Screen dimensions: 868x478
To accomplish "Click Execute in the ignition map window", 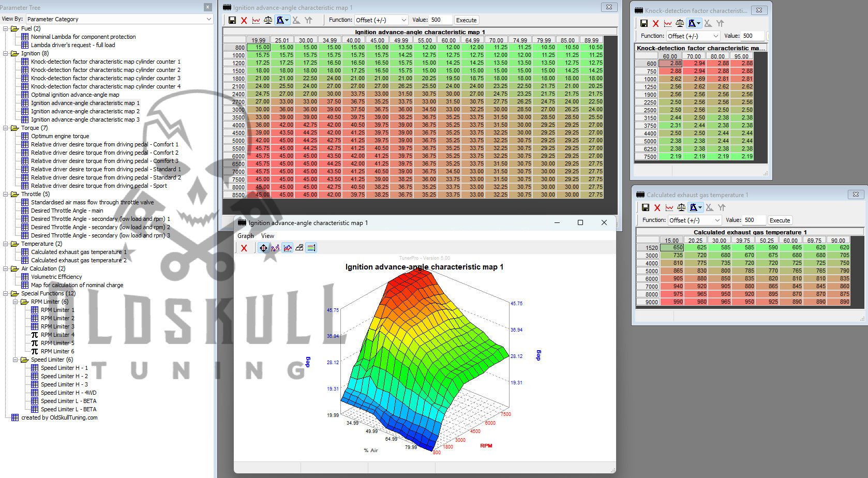I will click(467, 20).
